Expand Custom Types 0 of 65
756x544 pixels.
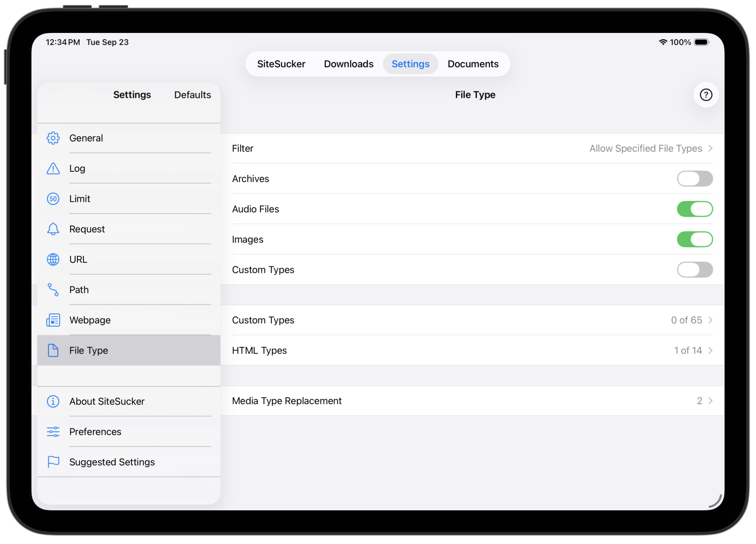coord(472,320)
